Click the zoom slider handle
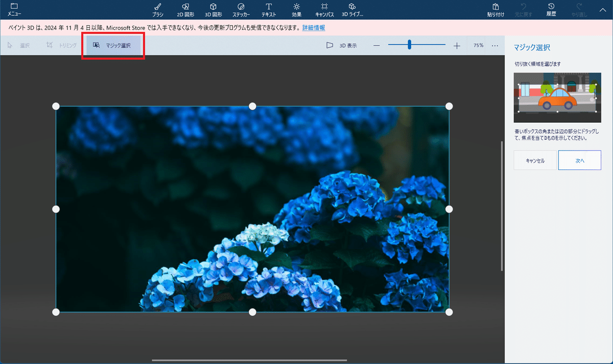 pyautogui.click(x=409, y=45)
